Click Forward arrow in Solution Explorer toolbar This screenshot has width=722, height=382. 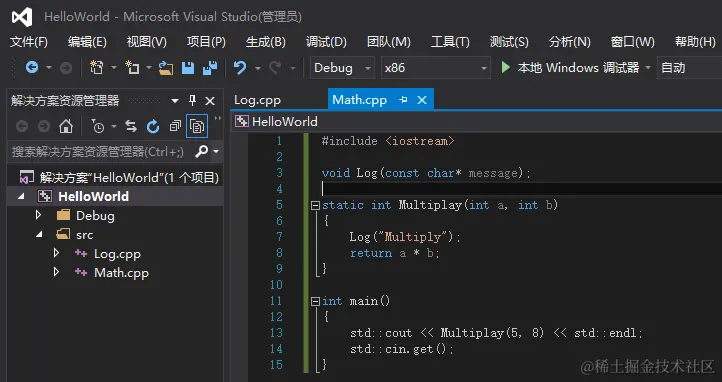tap(44, 126)
